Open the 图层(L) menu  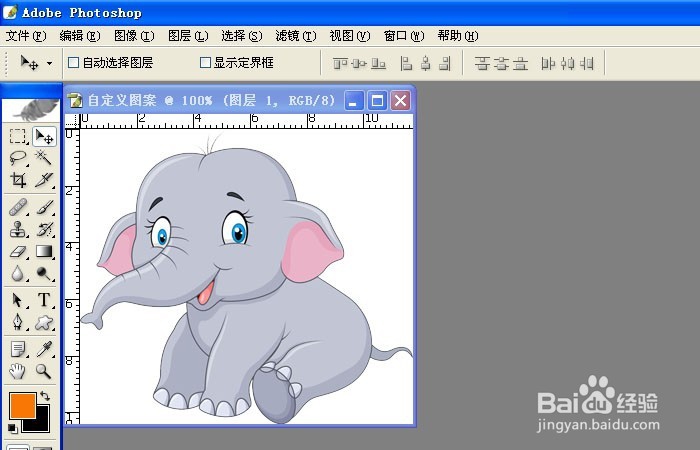click(x=188, y=36)
